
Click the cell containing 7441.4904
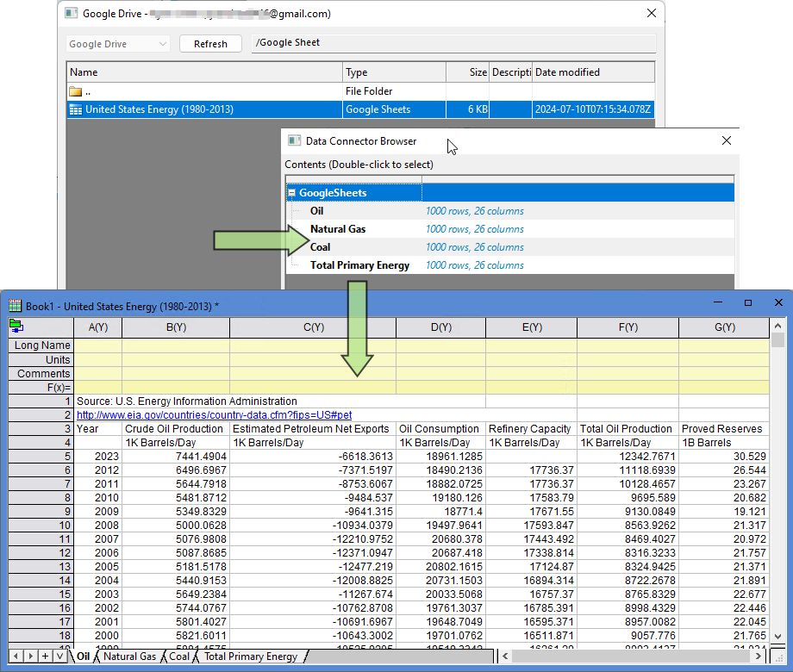tap(176, 457)
